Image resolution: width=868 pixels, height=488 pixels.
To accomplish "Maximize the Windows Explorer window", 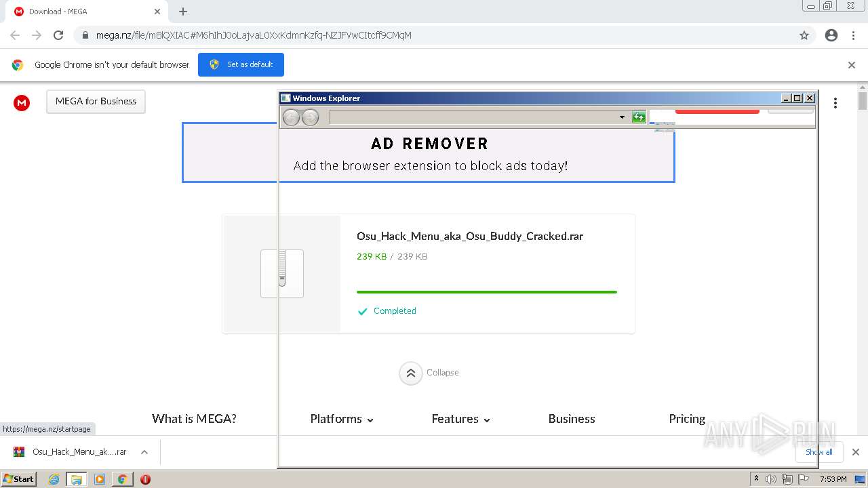I will click(x=797, y=98).
